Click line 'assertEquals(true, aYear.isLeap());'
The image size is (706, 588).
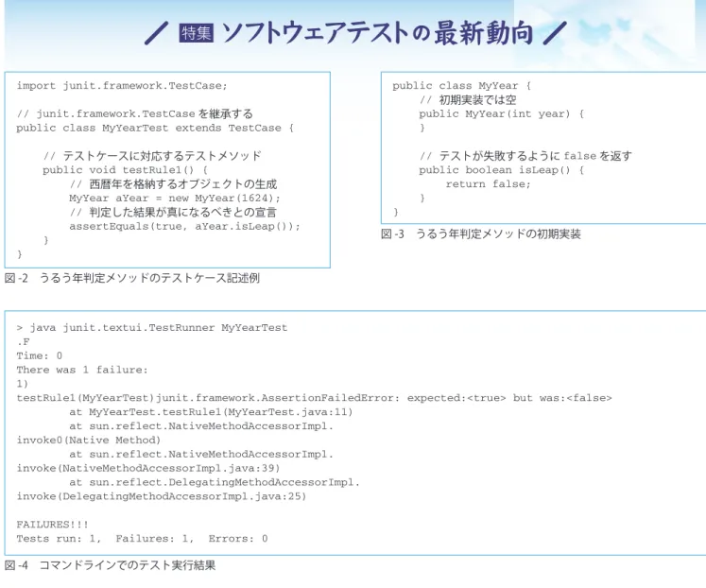pyautogui.click(x=184, y=227)
